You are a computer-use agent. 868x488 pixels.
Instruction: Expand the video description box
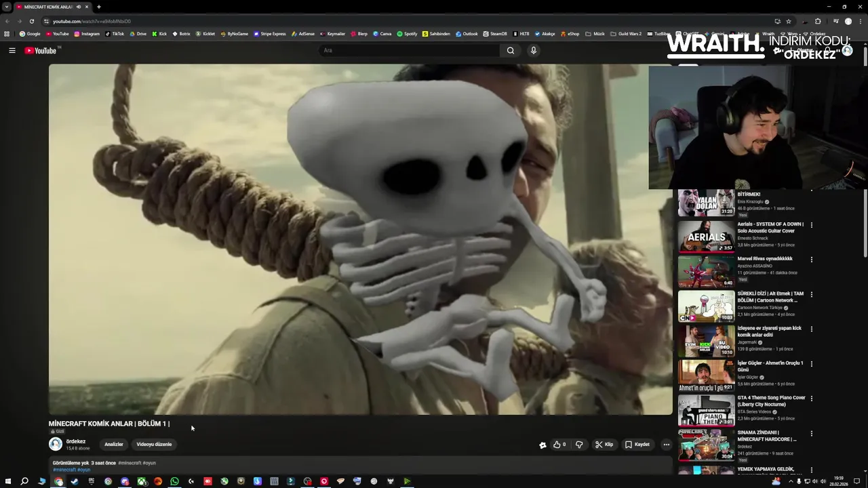360,466
